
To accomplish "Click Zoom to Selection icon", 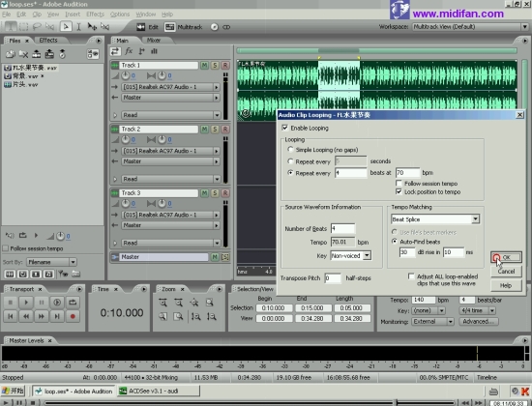I will click(210, 303).
